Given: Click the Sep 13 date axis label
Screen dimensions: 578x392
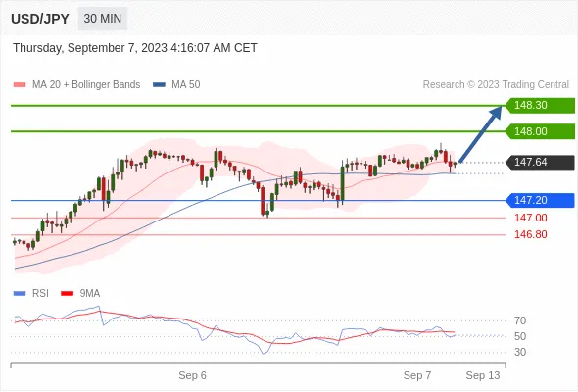Looking at the screenshot, I should click(483, 375).
